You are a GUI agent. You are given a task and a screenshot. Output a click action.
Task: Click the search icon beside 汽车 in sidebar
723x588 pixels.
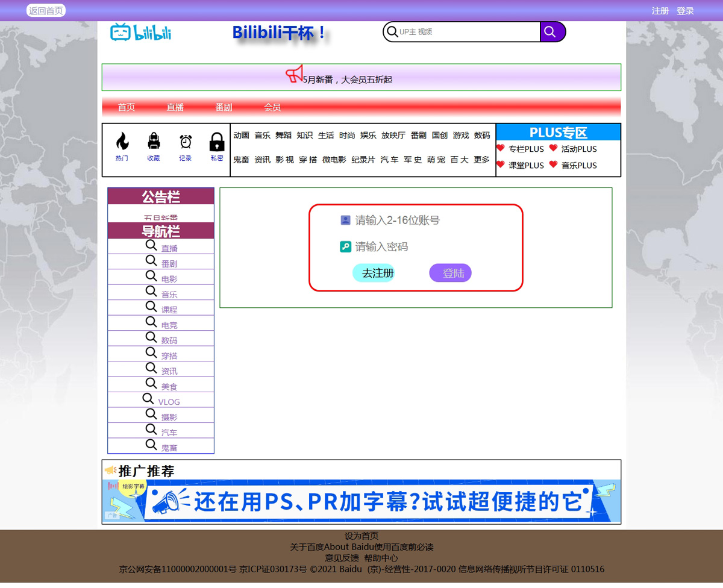tap(151, 429)
